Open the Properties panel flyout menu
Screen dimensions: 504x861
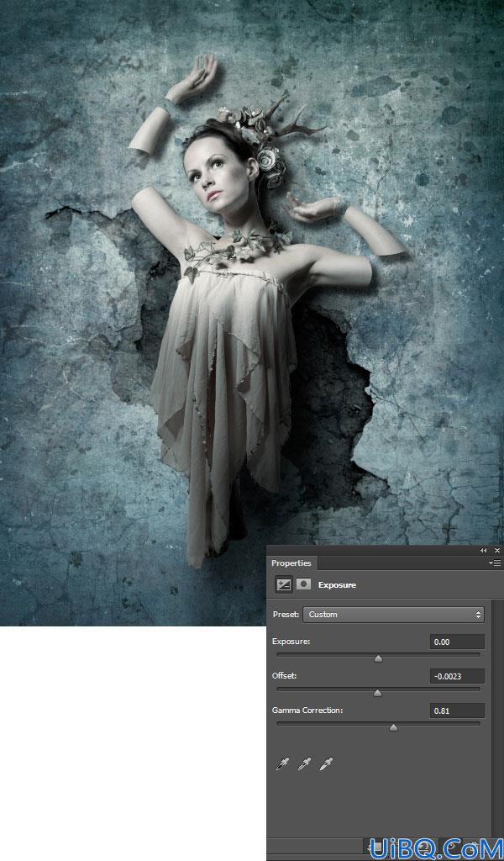495,563
